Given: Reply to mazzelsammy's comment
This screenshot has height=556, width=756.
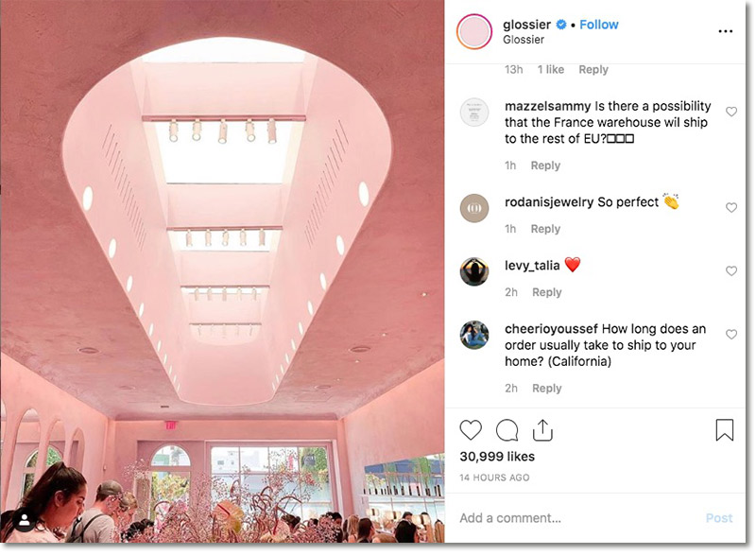Looking at the screenshot, I should (x=545, y=165).
